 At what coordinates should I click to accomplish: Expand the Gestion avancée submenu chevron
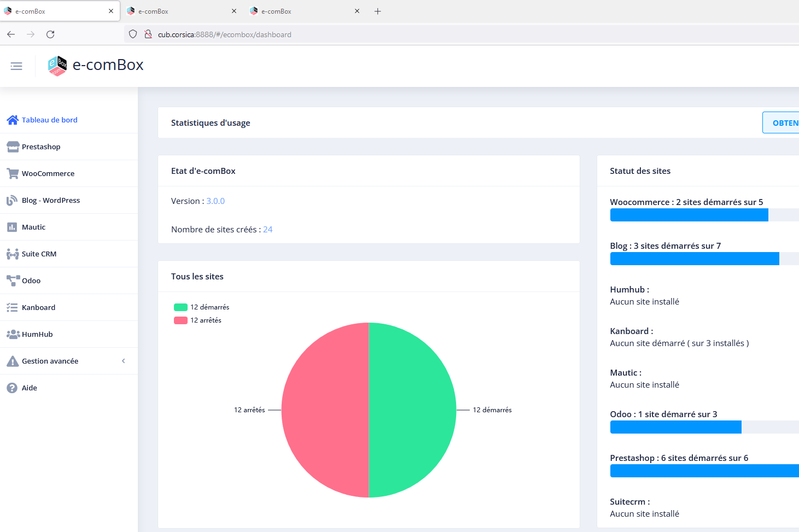click(124, 361)
